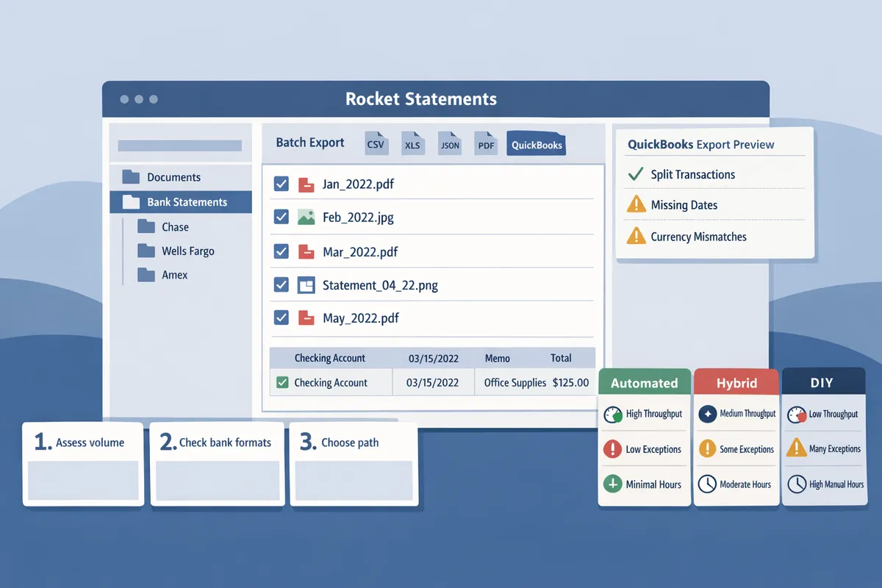The height and width of the screenshot is (588, 882).
Task: Open the Statement_04_22.png file name
Action: pos(380,286)
